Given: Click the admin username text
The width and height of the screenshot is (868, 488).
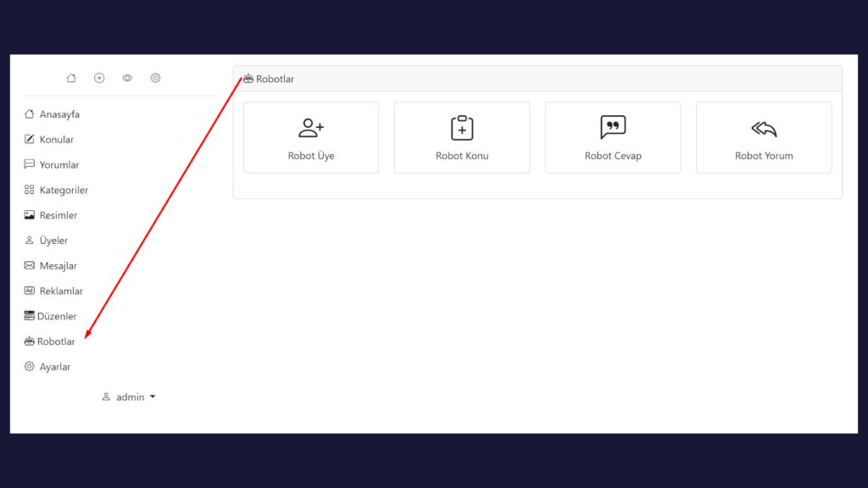Looking at the screenshot, I should click(130, 396).
